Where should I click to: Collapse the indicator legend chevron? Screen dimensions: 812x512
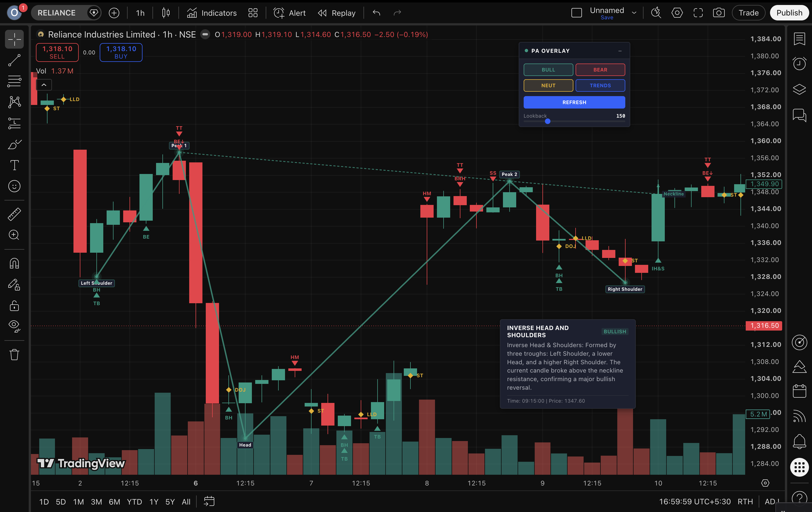44,85
